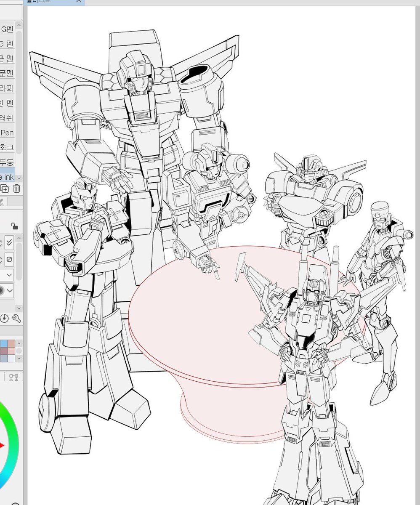
Task: Click the double-checkmark button in tool property
Action: tap(9, 242)
